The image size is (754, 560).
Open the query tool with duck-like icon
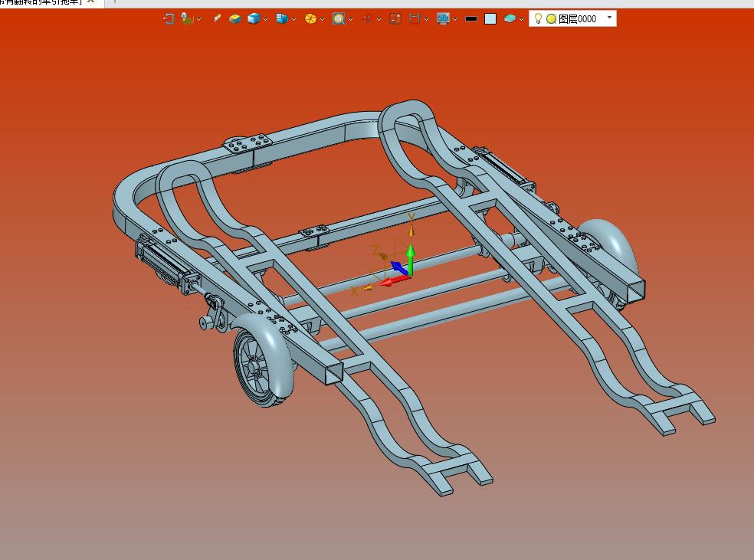pyautogui.click(x=187, y=18)
